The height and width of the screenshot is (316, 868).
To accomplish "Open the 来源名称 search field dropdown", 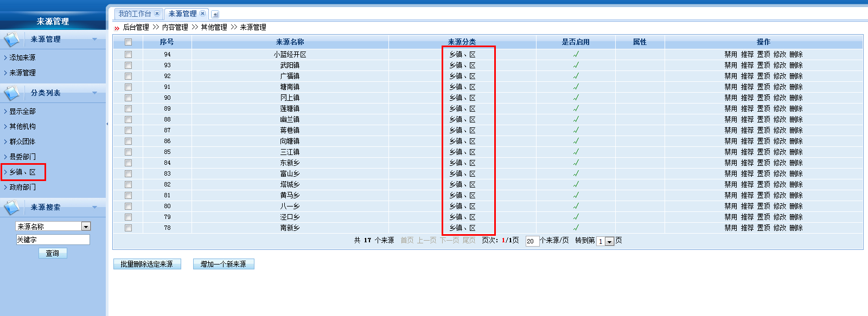I will click(x=86, y=227).
